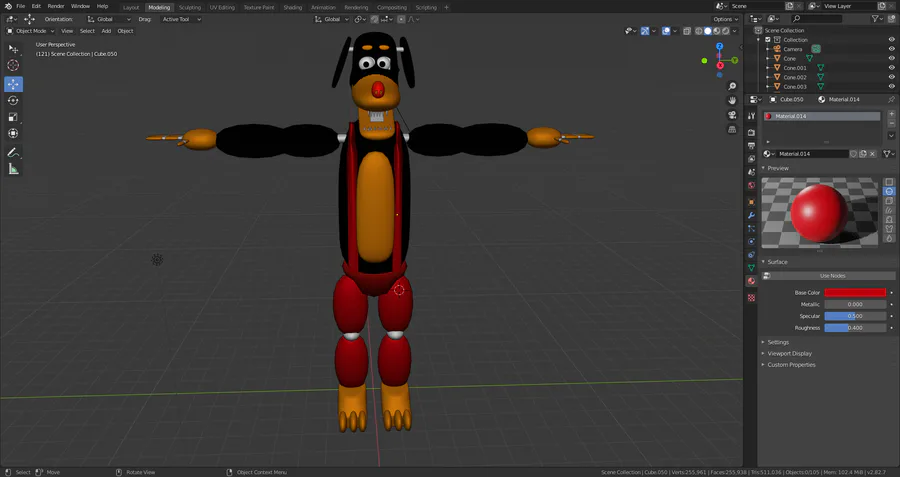Screen dimensions: 900x477
Task: Toggle fake user shield for Material.014
Action: tap(854, 154)
